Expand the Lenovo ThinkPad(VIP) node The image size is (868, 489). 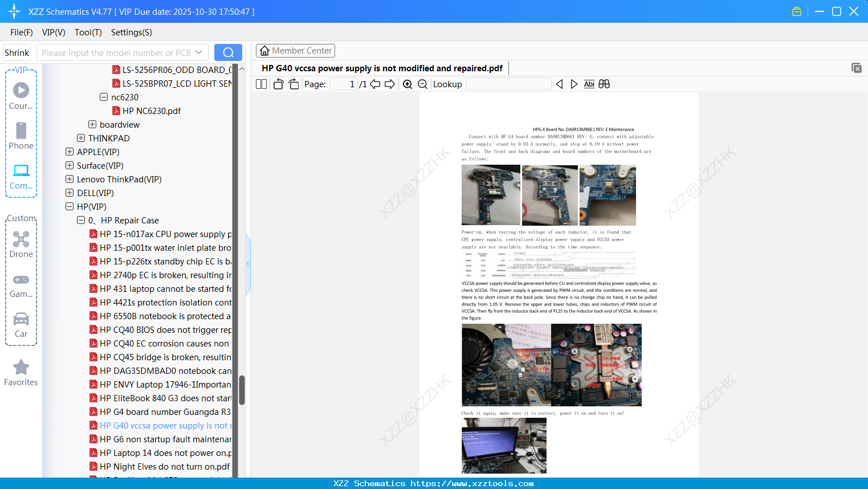[70, 179]
